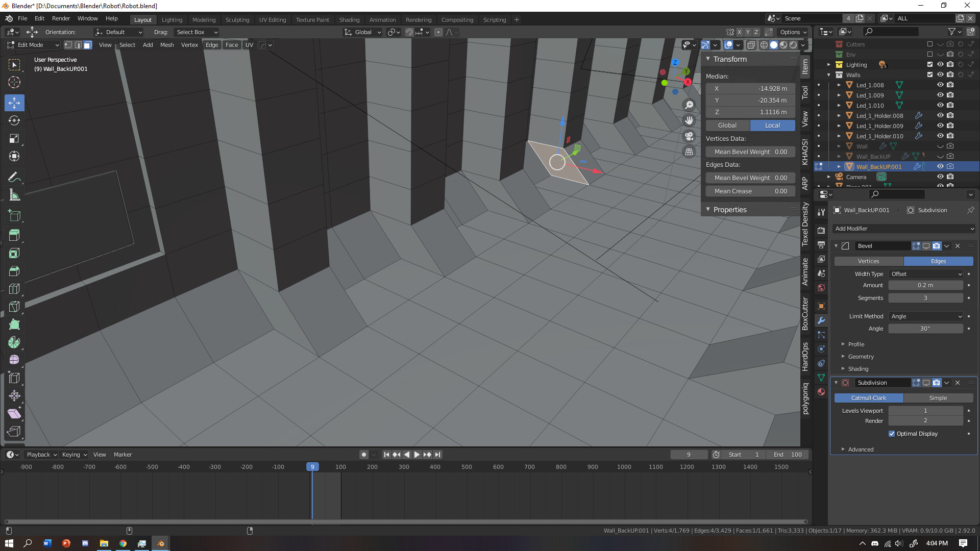Switch transform to Global coordinates
Image resolution: width=980 pixels, height=551 pixels.
coord(727,126)
